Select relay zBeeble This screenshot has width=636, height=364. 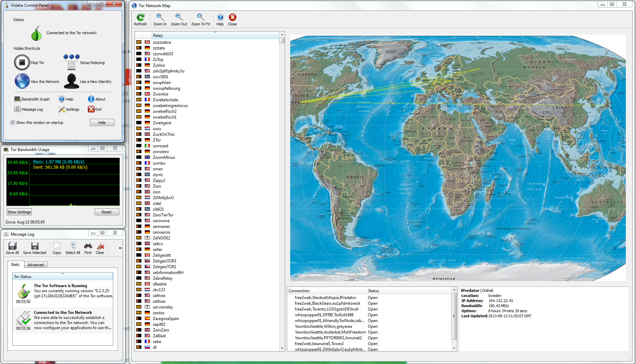(207, 284)
